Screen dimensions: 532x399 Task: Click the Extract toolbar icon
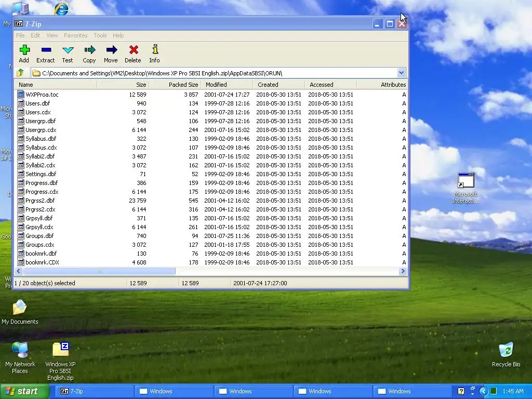click(46, 50)
